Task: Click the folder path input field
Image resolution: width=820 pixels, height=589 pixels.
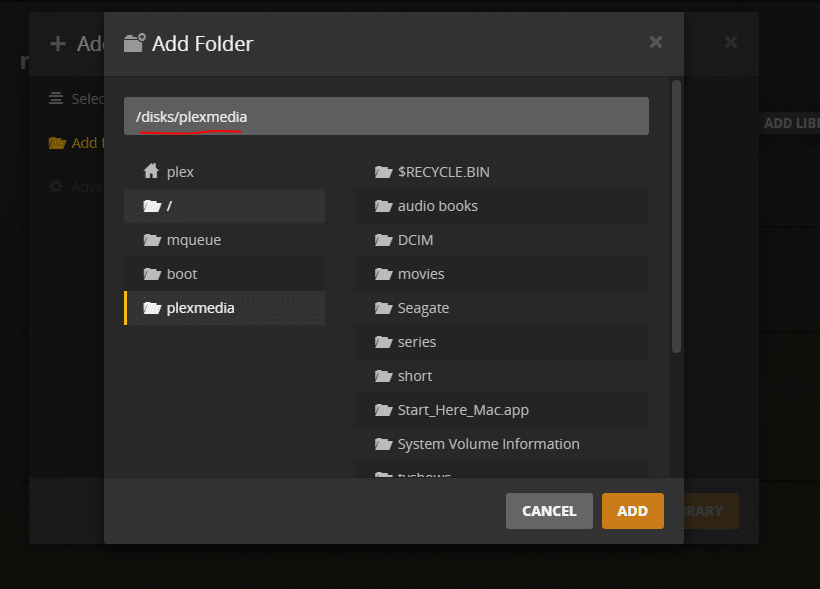Action: point(386,116)
